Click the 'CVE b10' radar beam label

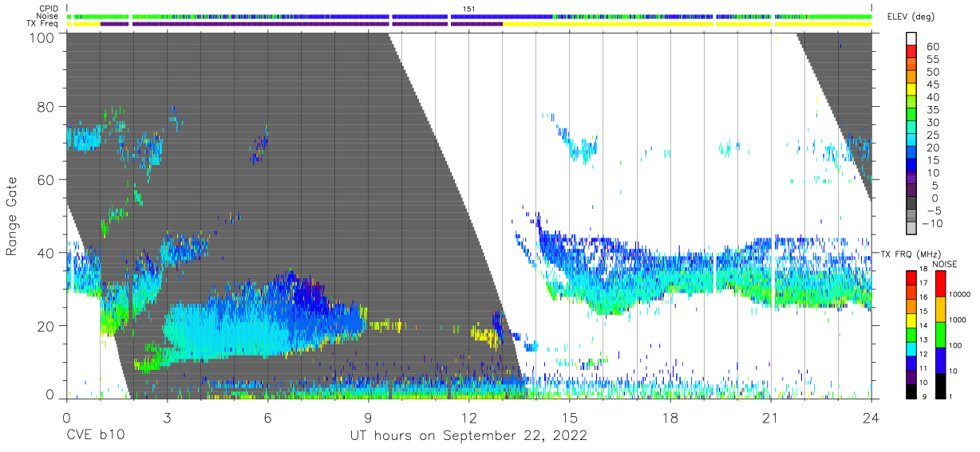[94, 435]
